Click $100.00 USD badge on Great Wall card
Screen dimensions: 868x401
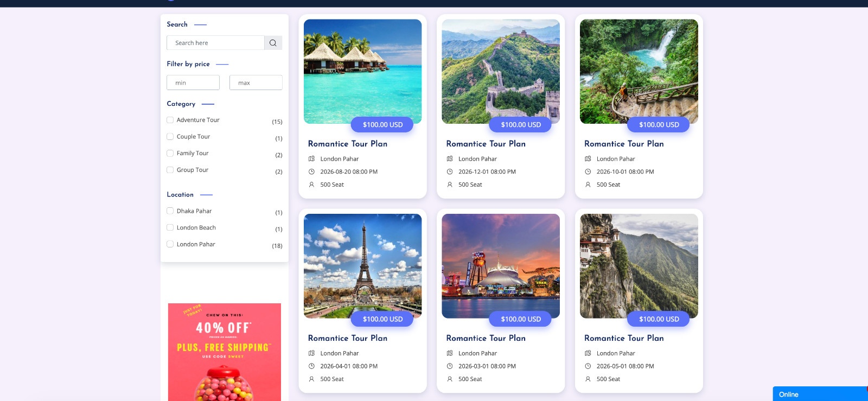pos(521,125)
